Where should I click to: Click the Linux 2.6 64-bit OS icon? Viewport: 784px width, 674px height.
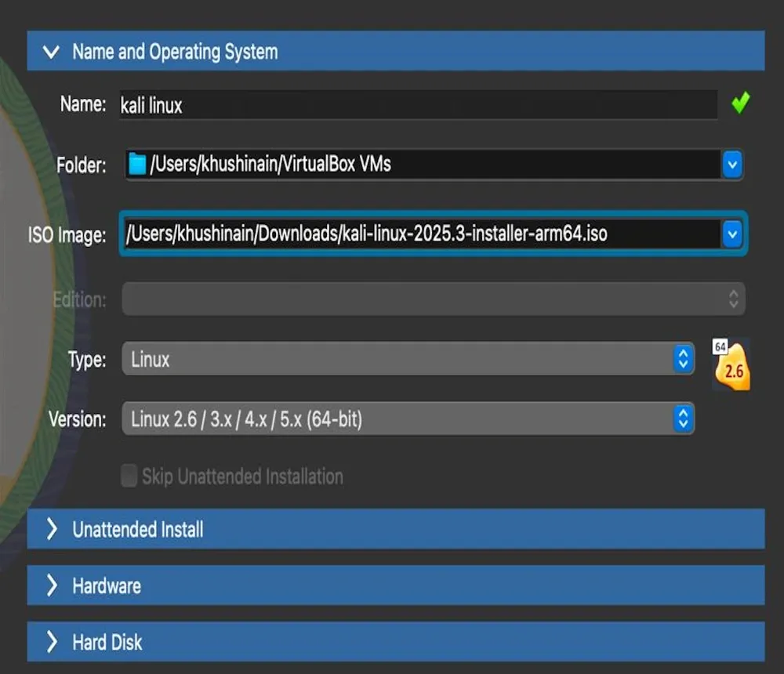coord(731,364)
